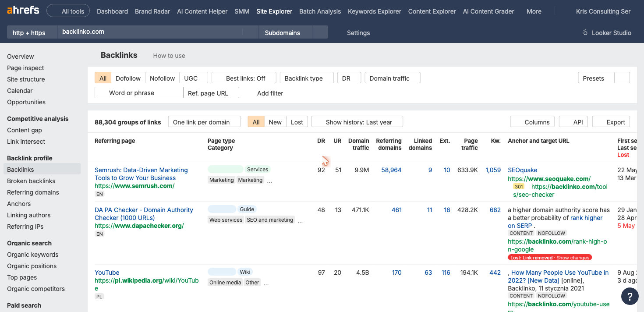Open Keywords Explorer
644x312 pixels.
[375, 11]
